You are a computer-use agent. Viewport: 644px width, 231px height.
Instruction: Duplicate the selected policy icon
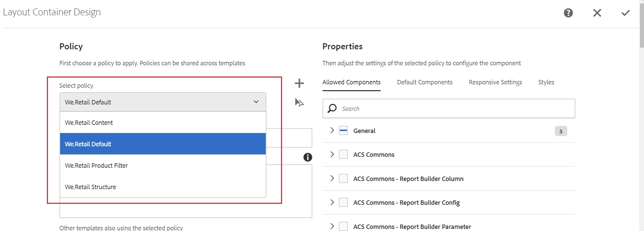[x=299, y=102]
